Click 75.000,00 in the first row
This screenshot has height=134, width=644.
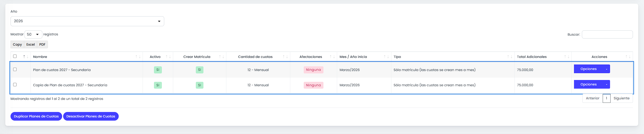(525, 70)
